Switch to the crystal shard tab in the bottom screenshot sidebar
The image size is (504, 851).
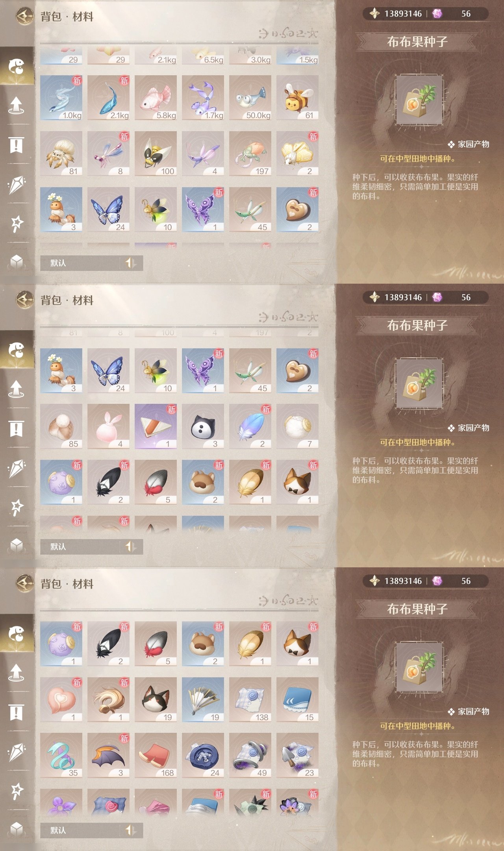click(x=17, y=752)
